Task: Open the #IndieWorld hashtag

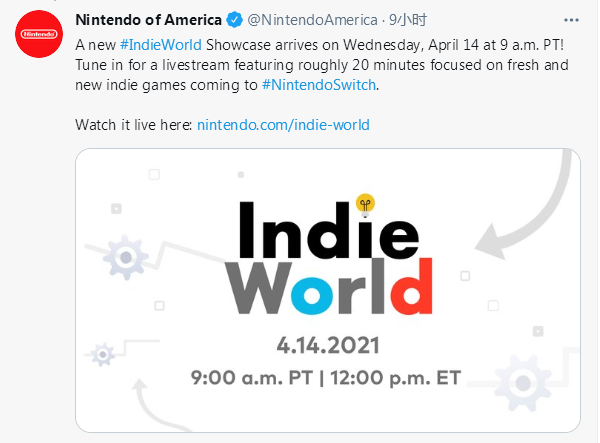Action: point(161,45)
